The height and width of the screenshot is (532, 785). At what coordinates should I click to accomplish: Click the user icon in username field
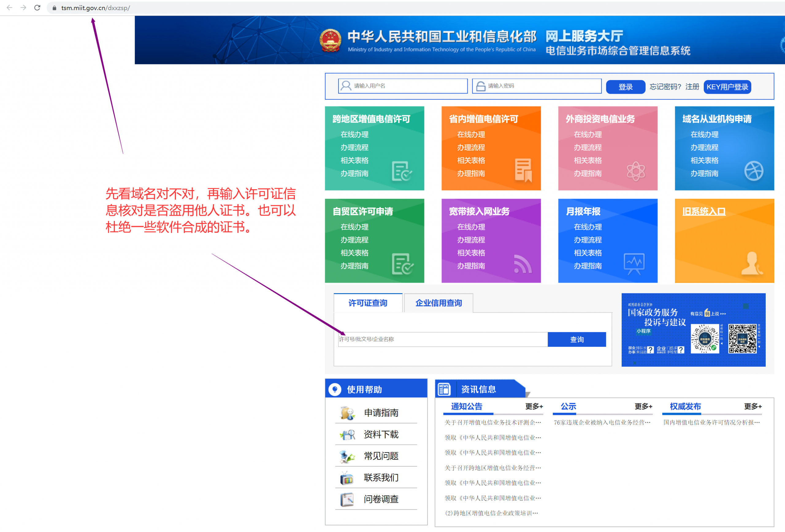pos(346,86)
